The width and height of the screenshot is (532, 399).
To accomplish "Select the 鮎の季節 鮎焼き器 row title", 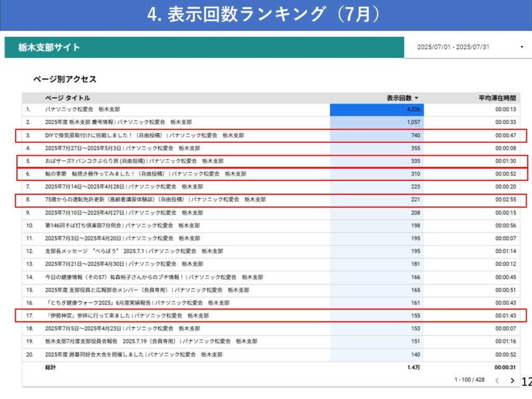I will [x=145, y=174].
